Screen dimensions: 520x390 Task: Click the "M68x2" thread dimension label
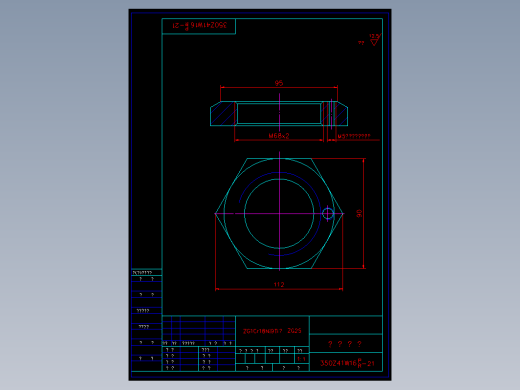pyautogui.click(x=279, y=136)
